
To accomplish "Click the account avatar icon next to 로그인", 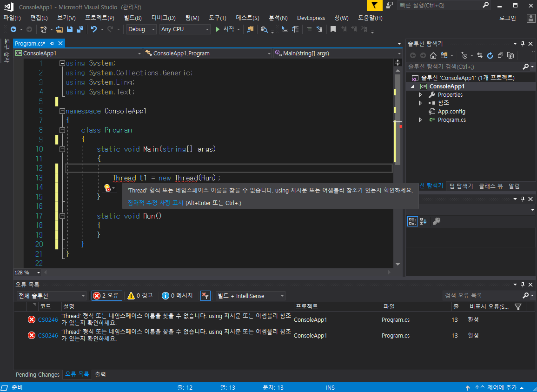I will click(x=531, y=18).
